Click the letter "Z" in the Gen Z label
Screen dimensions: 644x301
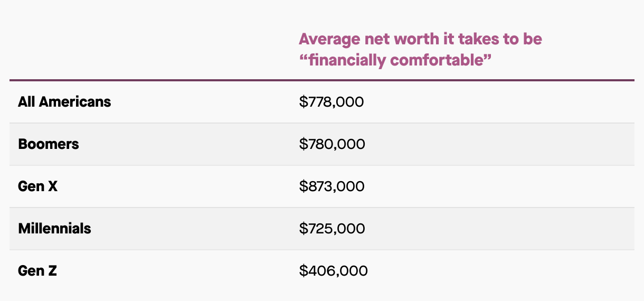point(52,270)
